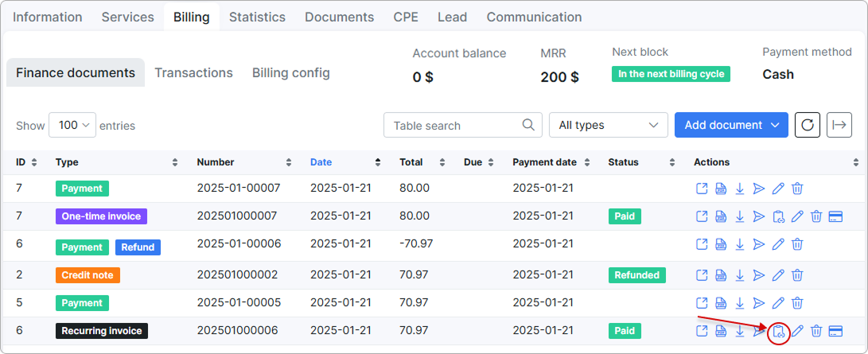Open the Billing config sub-tab
This screenshot has height=354, width=868.
point(291,72)
